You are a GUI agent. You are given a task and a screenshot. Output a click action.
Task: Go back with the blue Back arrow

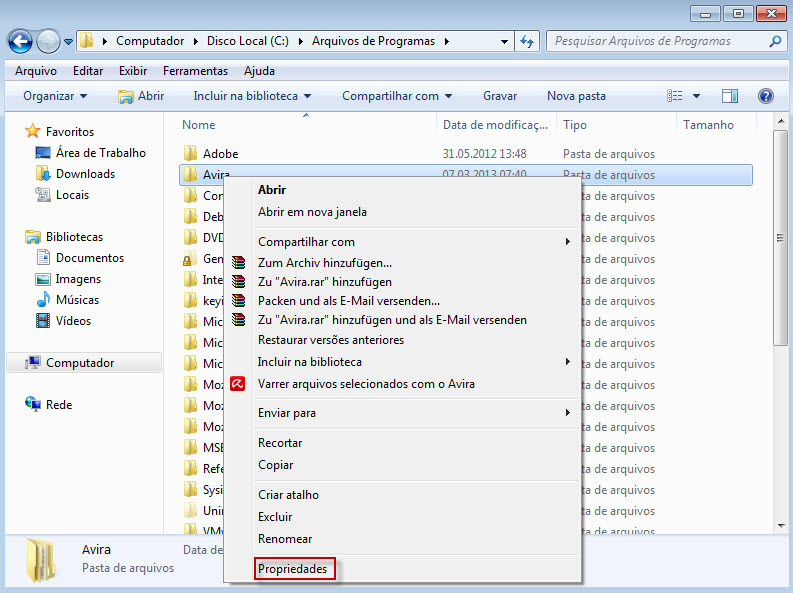pos(20,41)
